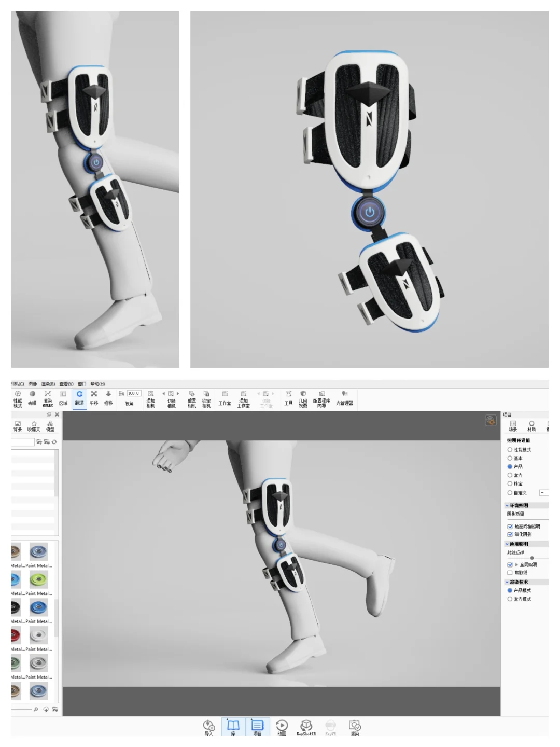This screenshot has height=747, width=560.
Task: Click the 导入 import icon in bottom bar
Action: [x=208, y=727]
